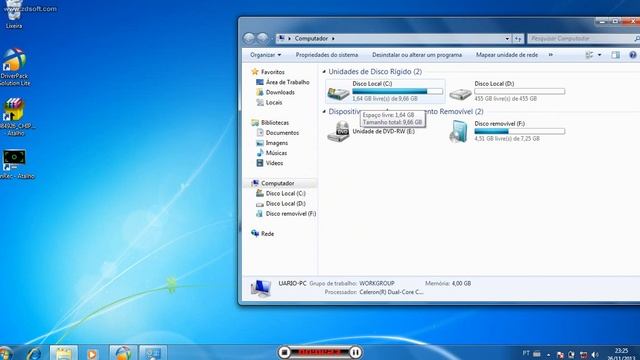
Task: Open the Organizar menu
Action: point(265,55)
